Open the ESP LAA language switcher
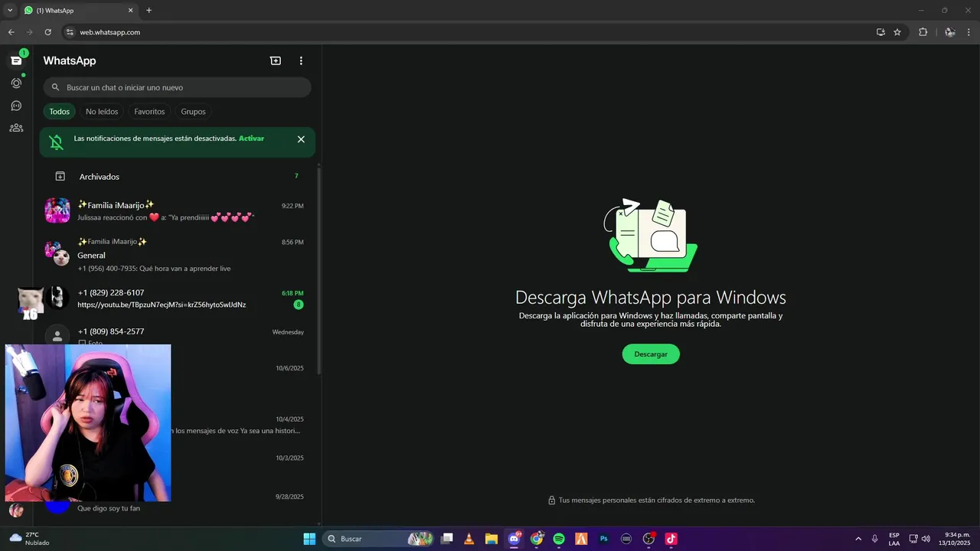 pos(894,539)
